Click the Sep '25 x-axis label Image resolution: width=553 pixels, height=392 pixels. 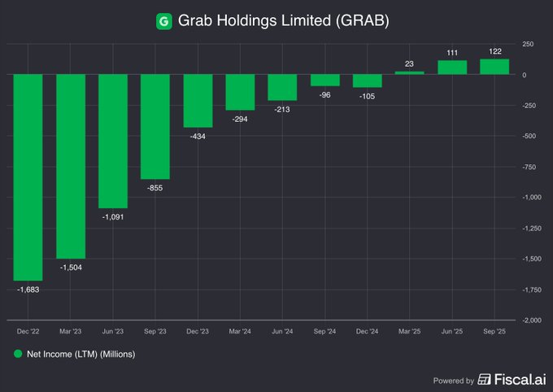[494, 331]
